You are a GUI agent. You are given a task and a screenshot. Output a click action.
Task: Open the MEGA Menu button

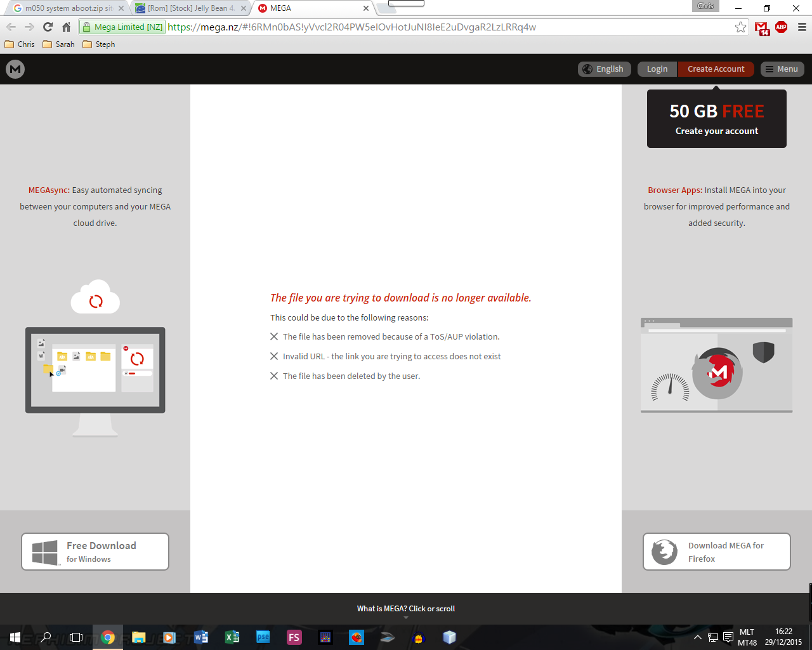(x=782, y=69)
